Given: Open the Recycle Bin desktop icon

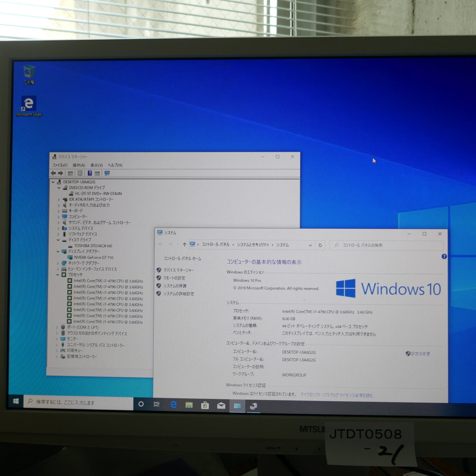Looking at the screenshot, I should pyautogui.click(x=29, y=74).
